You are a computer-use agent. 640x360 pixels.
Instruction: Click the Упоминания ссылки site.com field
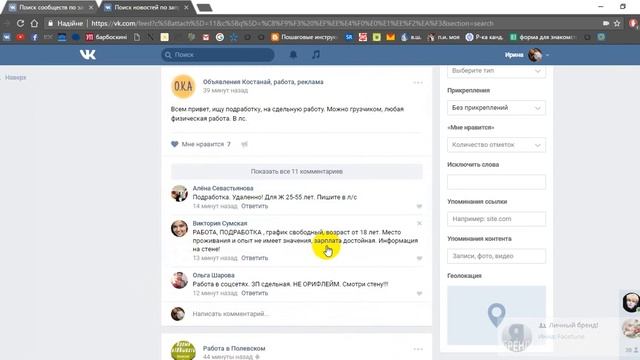[x=496, y=219]
